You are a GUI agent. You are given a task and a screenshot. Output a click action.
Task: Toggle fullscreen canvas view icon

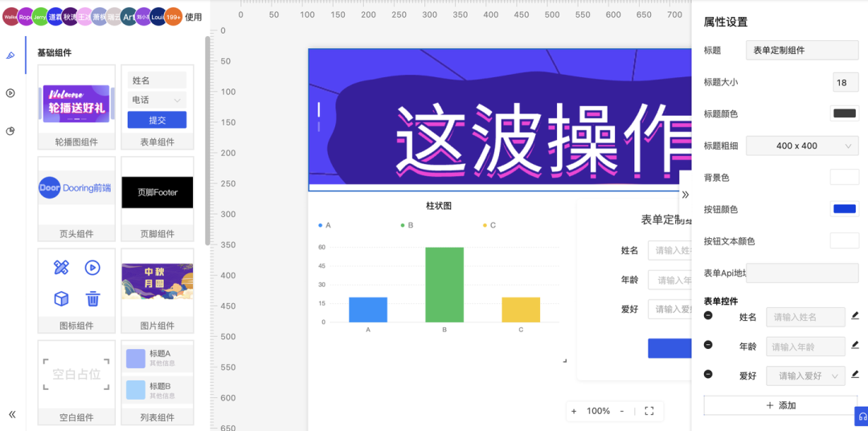649,411
